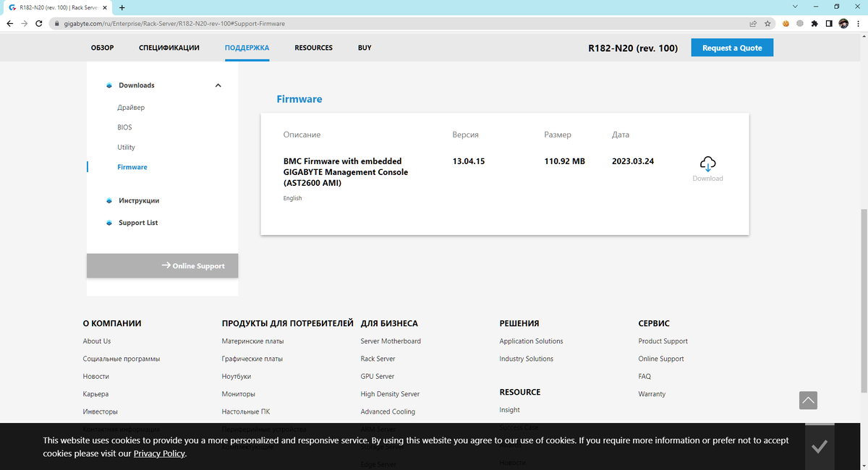Click the tab search chevron in title bar
868x470 pixels.
[796, 7]
